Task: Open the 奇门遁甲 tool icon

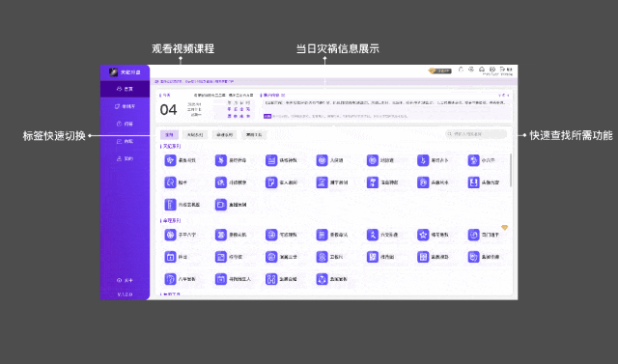Action: coord(473,235)
